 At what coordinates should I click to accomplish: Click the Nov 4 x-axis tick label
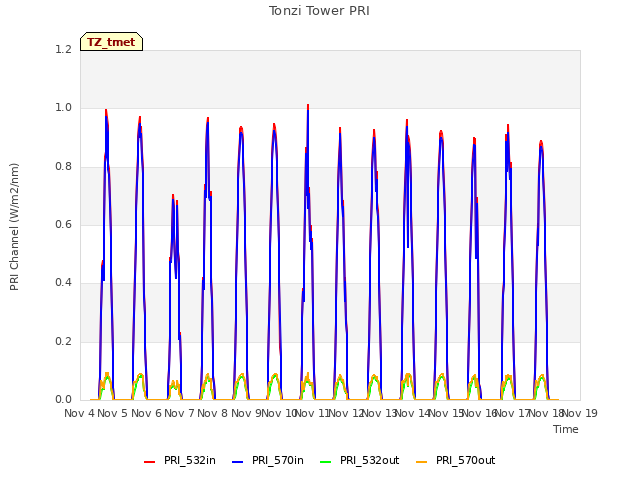pos(79,413)
